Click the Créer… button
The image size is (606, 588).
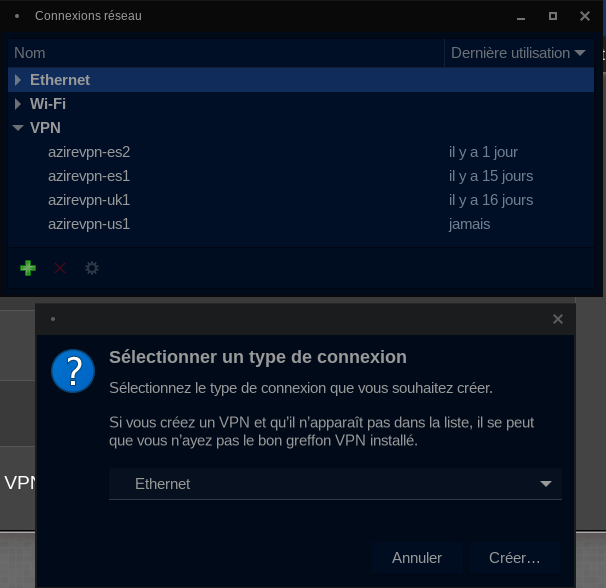[514, 558]
